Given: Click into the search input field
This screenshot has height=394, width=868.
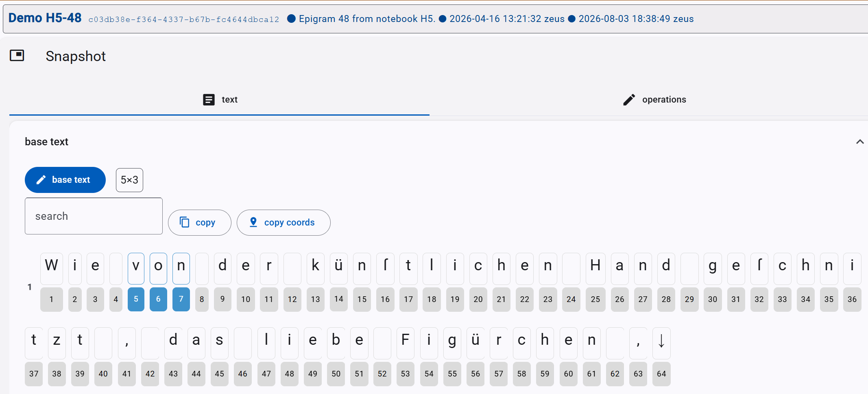Looking at the screenshot, I should 94,216.
